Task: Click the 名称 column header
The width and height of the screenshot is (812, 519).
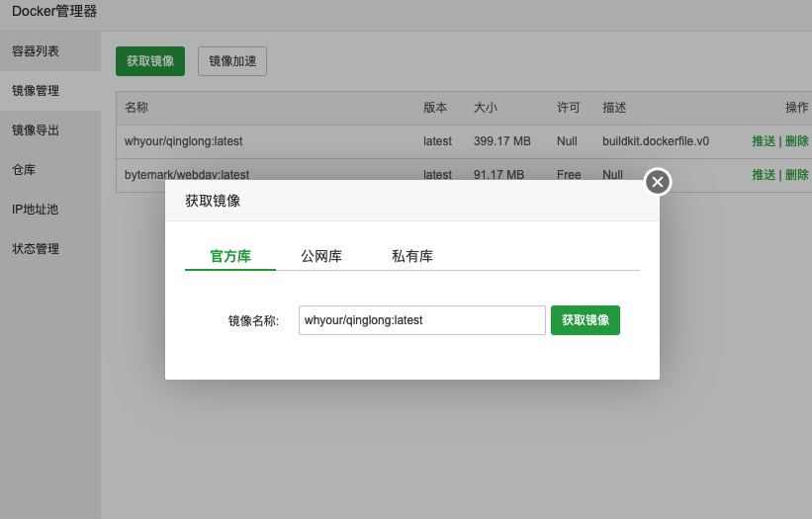Action: [x=136, y=108]
